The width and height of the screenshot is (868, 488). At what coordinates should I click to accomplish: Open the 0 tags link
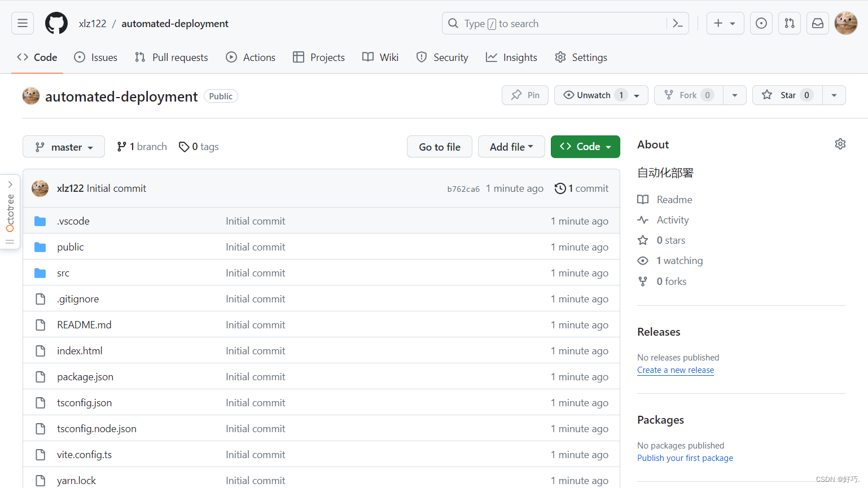pyautogui.click(x=199, y=147)
